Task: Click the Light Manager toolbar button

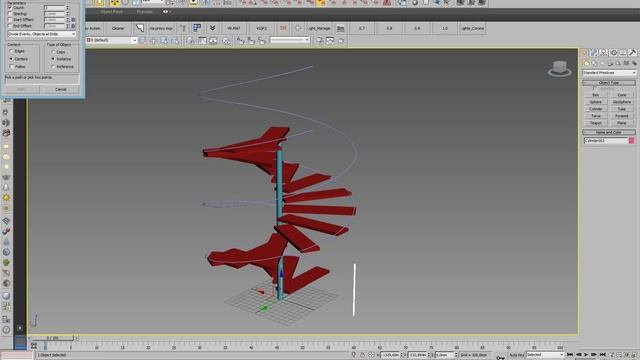Action: pyautogui.click(x=319, y=28)
